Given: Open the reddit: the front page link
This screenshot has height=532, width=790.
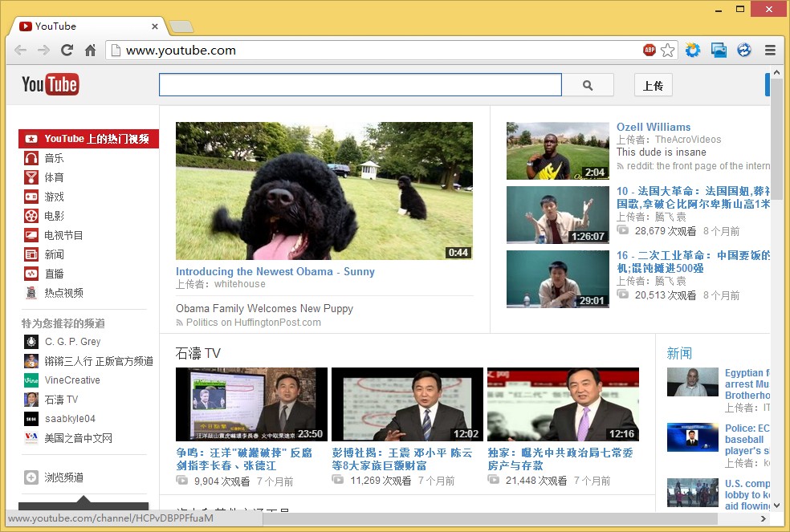Looking at the screenshot, I should (x=698, y=166).
